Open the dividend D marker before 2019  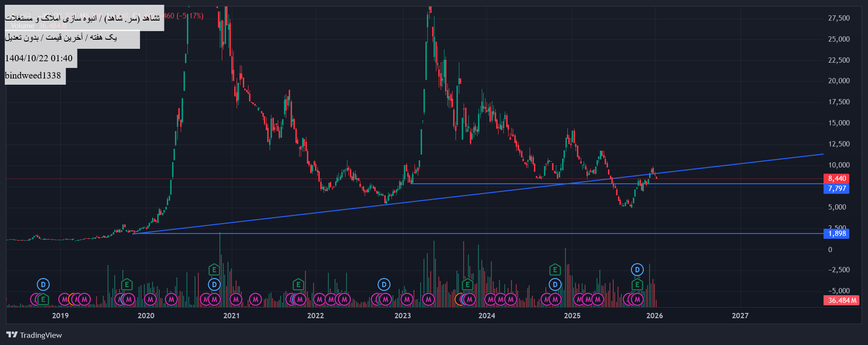pos(43,285)
